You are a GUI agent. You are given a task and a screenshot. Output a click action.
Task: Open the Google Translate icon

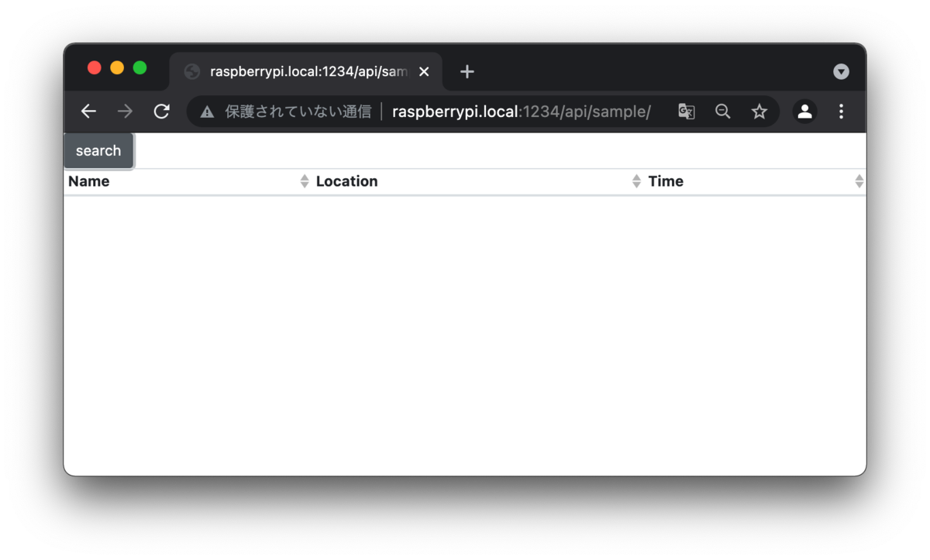point(687,112)
